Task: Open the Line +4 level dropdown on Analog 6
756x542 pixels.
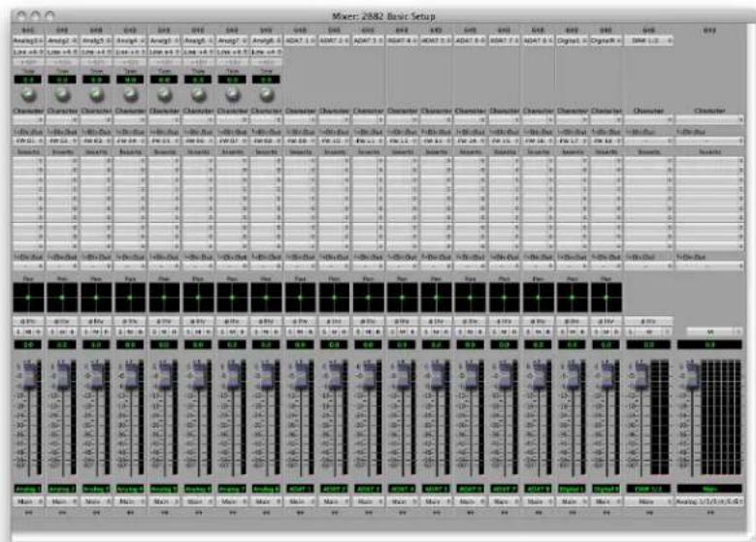Action: 198,51
